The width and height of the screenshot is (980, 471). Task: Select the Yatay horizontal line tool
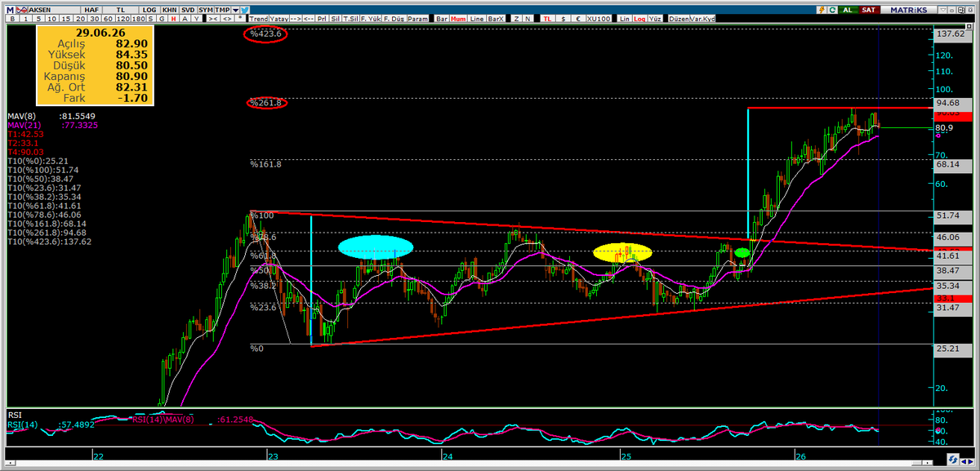(x=278, y=19)
